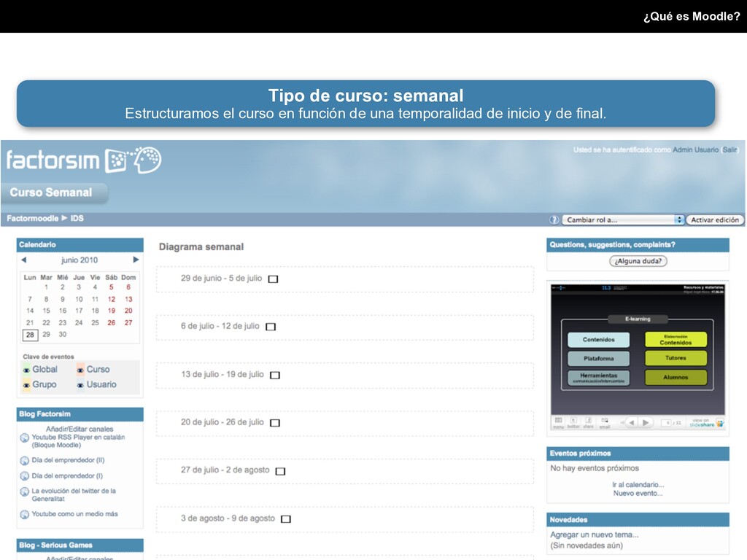Select day 28 in the calendar
The width and height of the screenshot is (747, 560).
pos(30,335)
